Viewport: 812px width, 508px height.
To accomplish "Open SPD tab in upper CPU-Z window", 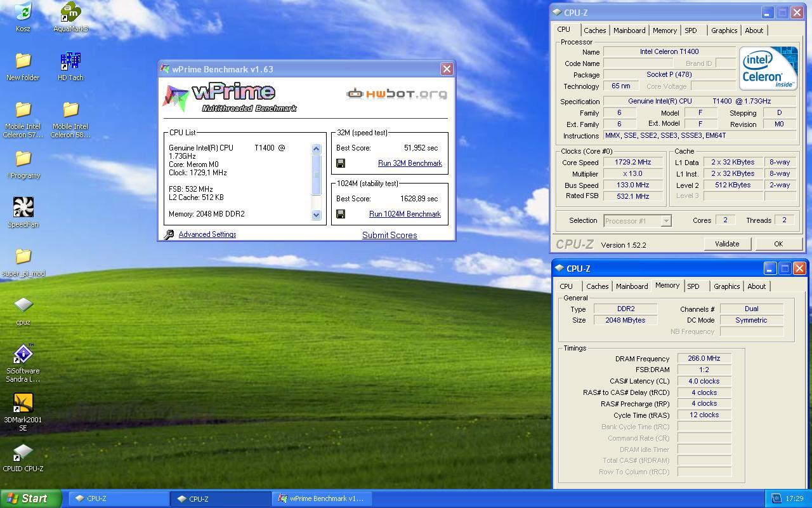I will coord(691,30).
